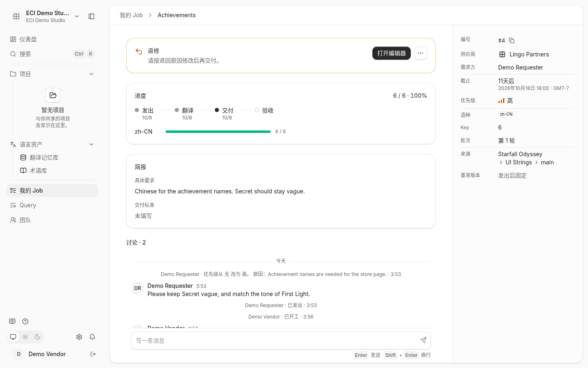Open the help question-mark icon
Screen dimensions: 588x368
[x=25, y=321]
